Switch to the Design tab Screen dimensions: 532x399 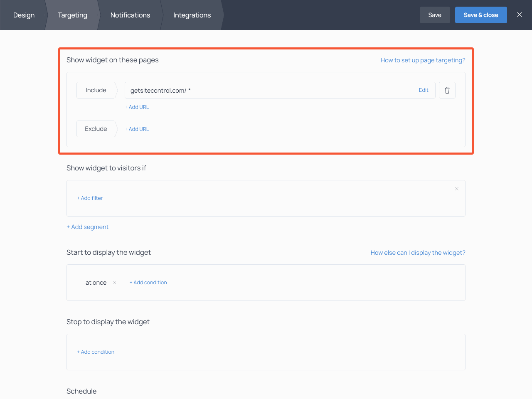click(24, 15)
